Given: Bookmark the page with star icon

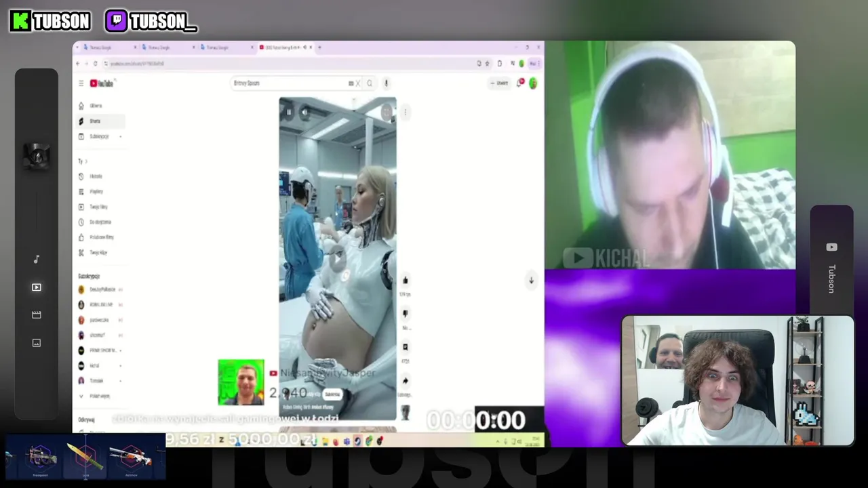Looking at the screenshot, I should click(486, 64).
